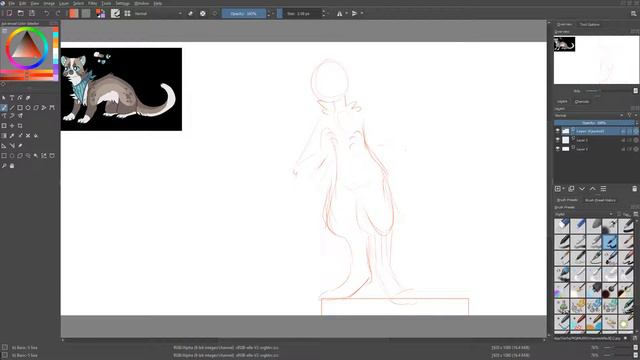Open the Layer menu

tap(64, 3)
